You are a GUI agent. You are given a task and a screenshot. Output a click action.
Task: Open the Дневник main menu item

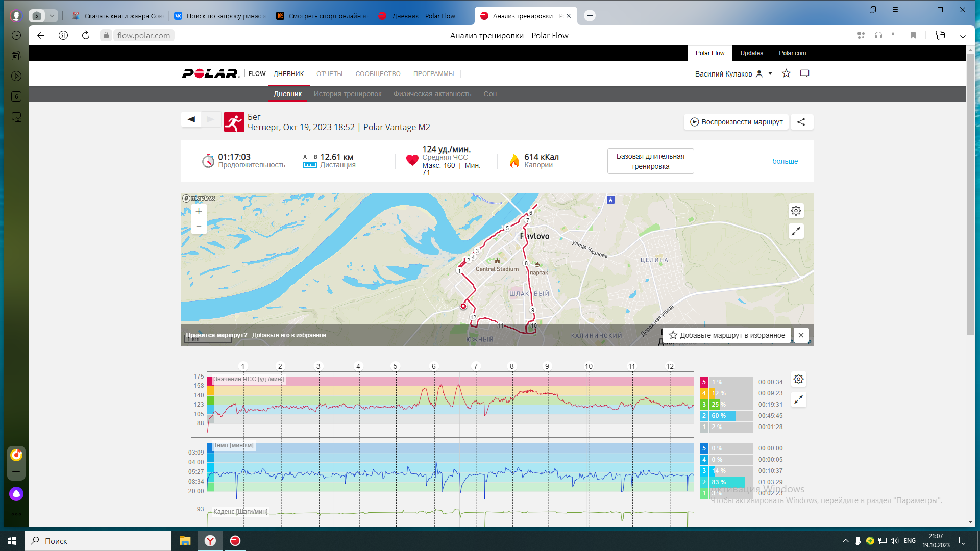coord(288,74)
